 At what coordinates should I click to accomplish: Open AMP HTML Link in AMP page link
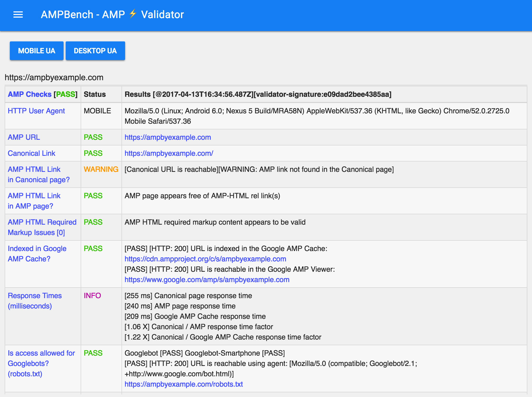point(34,201)
